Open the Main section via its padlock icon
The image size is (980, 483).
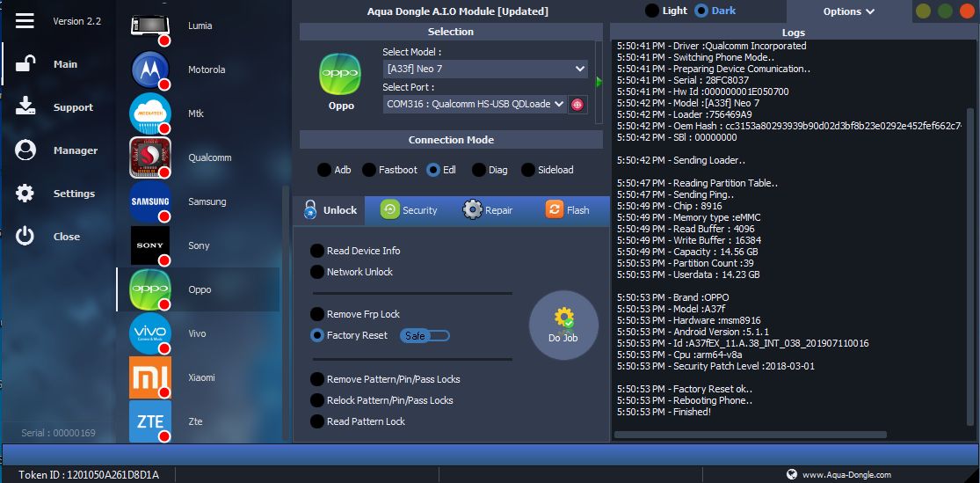click(25, 64)
